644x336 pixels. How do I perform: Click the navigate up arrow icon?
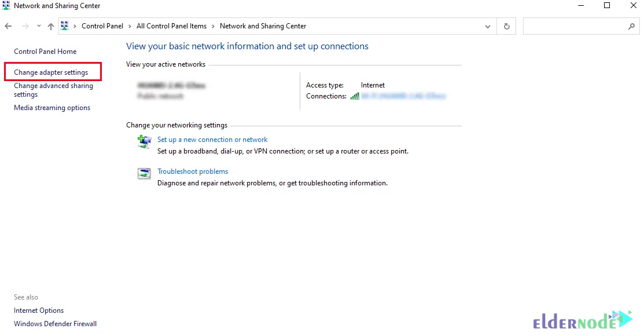[x=50, y=25]
